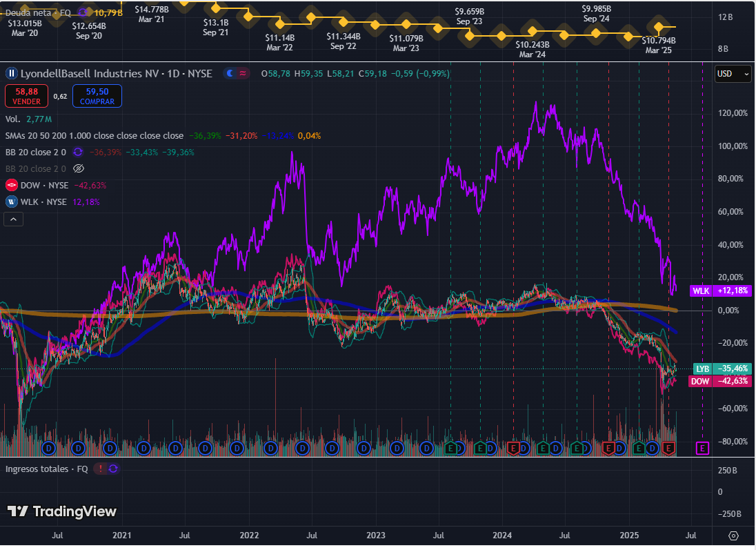Select the SMAs 20 50 200 1.000 legend
Viewport: 756px width, 550px height.
pos(94,136)
